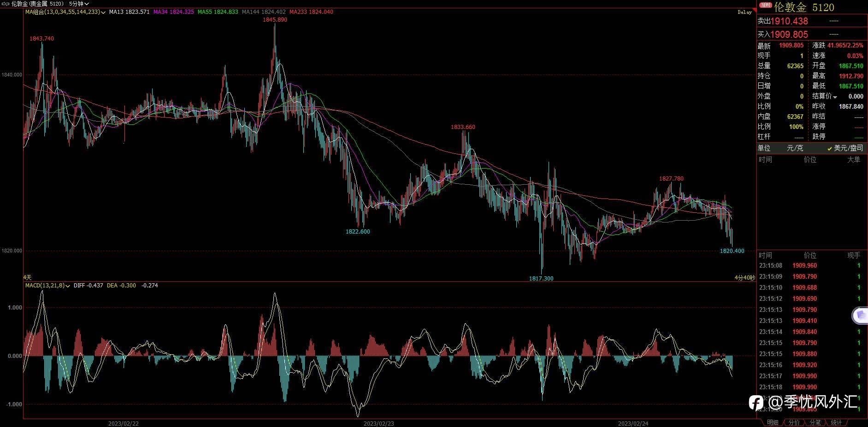Click the 1843.740 peak label

(41, 39)
